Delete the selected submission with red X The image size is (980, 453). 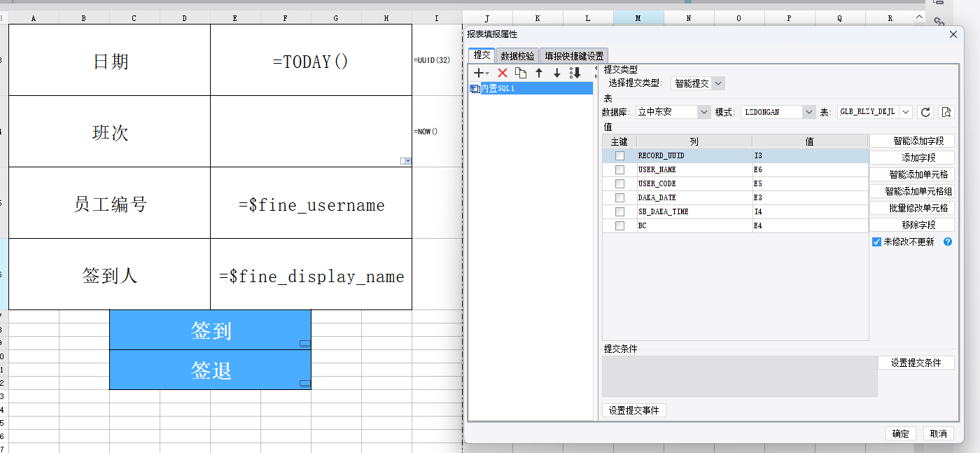coord(502,73)
